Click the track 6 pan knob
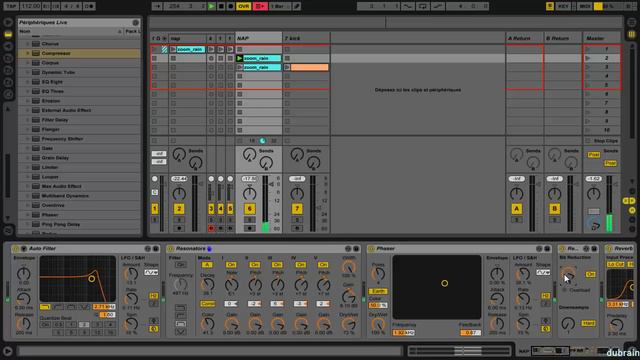 249,194
